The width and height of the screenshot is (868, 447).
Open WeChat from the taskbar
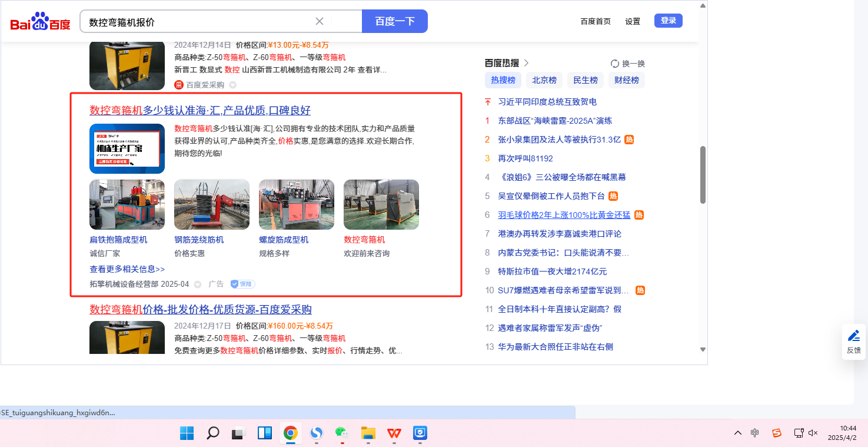[x=342, y=433]
